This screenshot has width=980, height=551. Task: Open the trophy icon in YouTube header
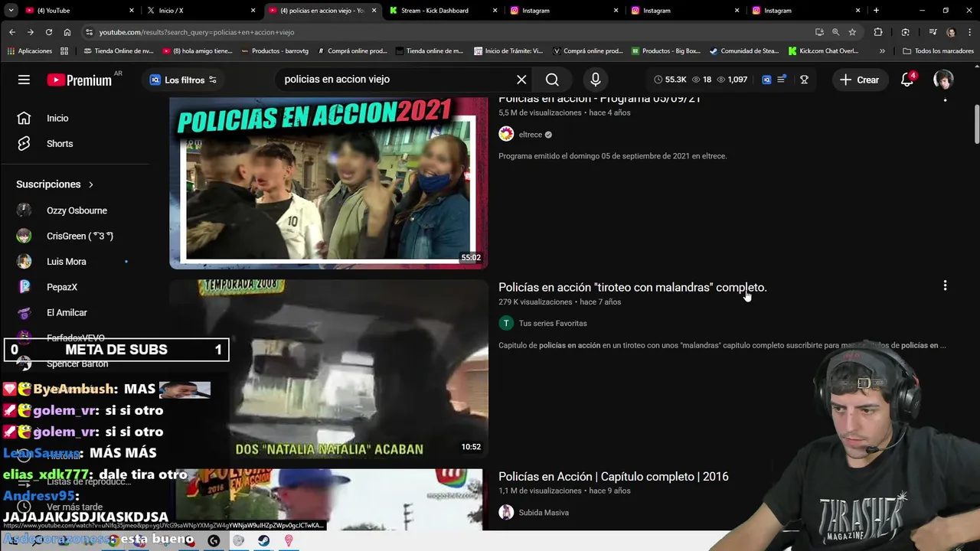(x=804, y=80)
